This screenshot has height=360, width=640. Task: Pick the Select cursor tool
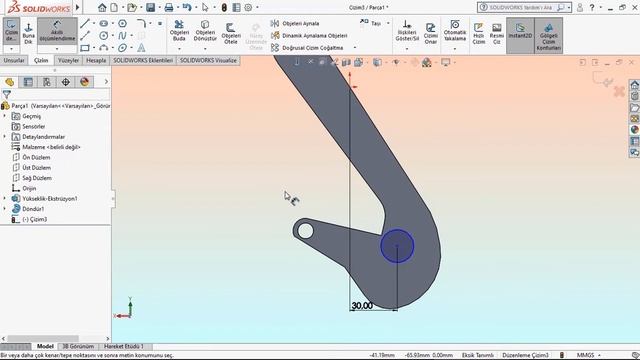coord(205,7)
